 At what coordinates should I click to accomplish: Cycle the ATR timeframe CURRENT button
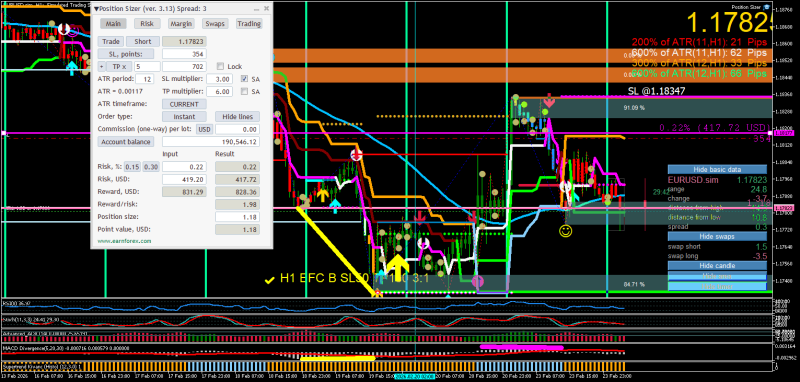pos(184,104)
